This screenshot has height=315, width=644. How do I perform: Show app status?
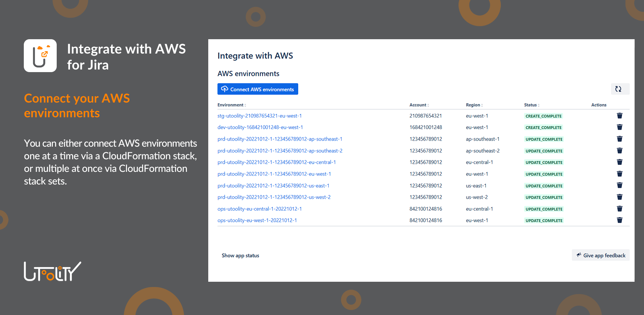coord(240,255)
